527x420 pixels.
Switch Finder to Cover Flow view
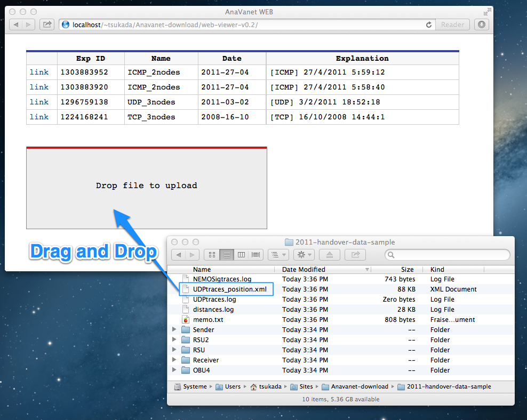coord(255,255)
